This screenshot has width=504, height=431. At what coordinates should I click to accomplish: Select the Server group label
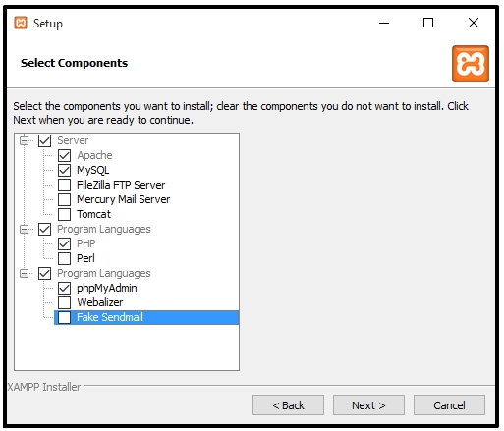click(73, 140)
